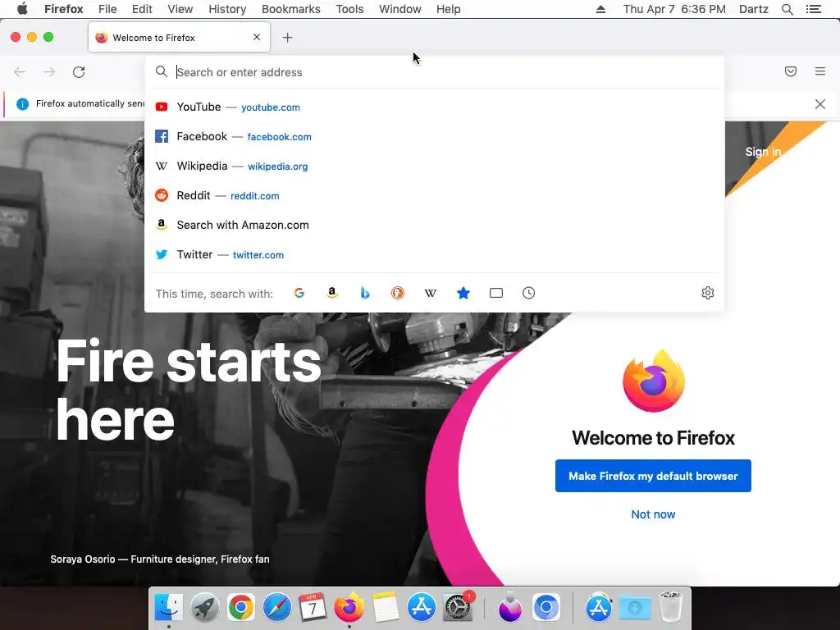The height and width of the screenshot is (630, 840).
Task: Search open tabs with the tab icon
Action: point(496,293)
